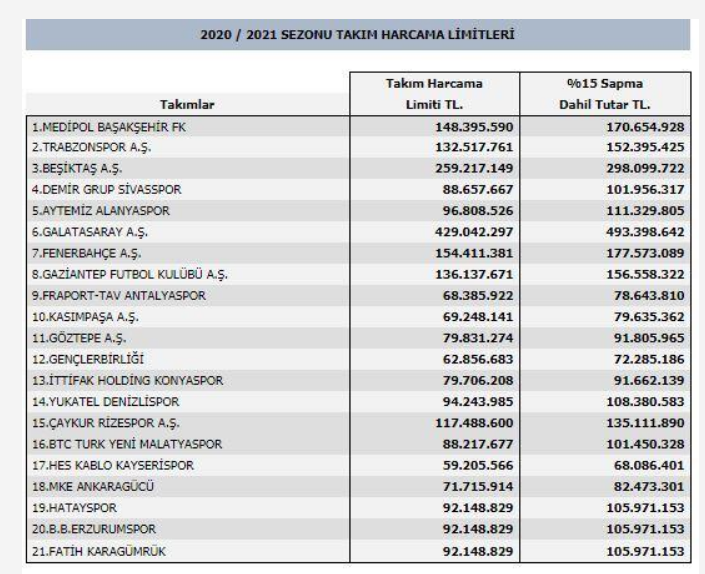Screen dimensions: 705x574
Task: Select '14.YUKATEL DENİZLİSPOR' team name
Action: [105, 401]
